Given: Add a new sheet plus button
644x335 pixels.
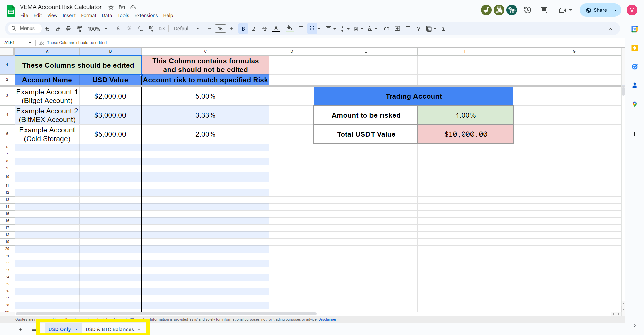Looking at the screenshot, I should click(x=20, y=329).
